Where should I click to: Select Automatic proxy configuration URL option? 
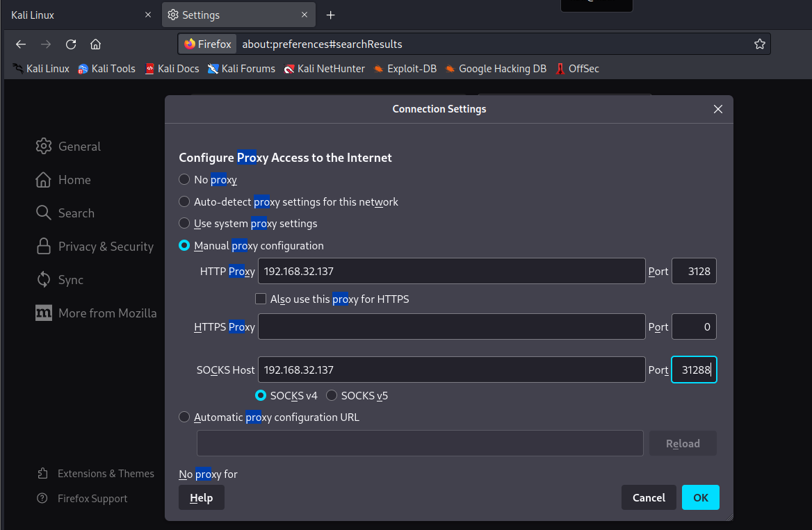pyautogui.click(x=184, y=417)
